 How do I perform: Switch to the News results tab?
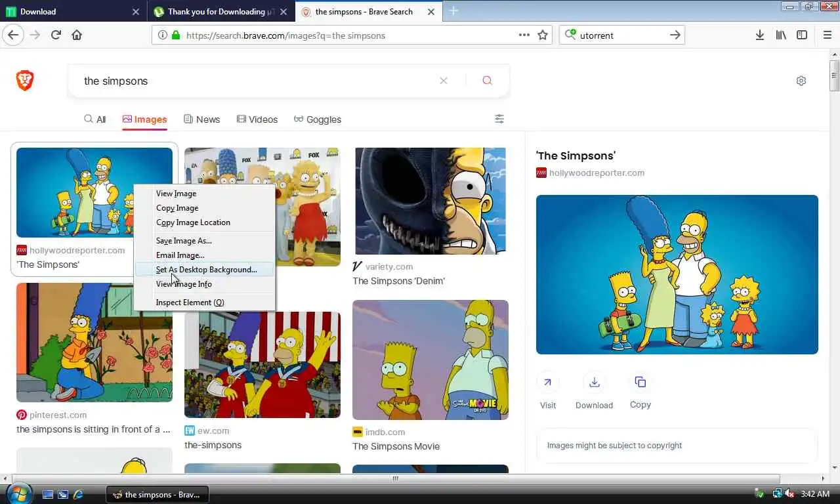tap(201, 119)
